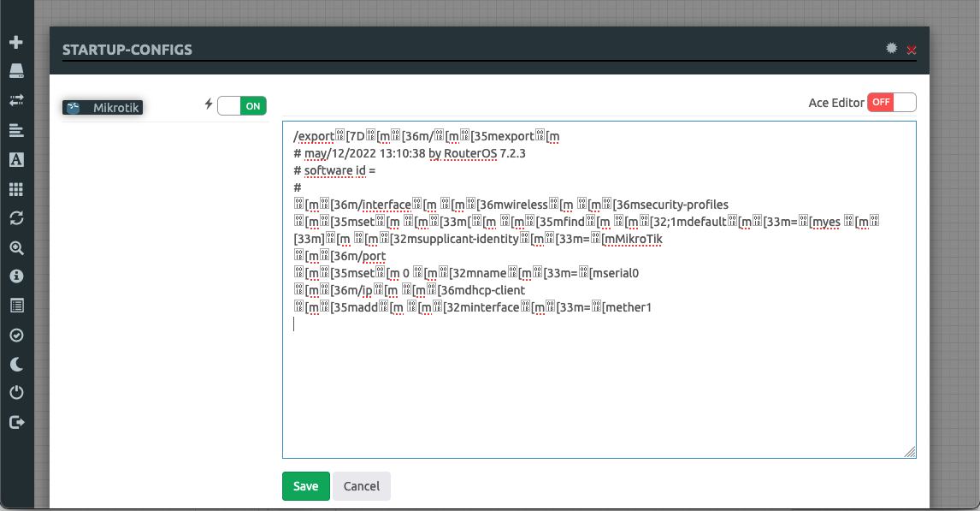Save the startup config
The width and height of the screenshot is (980, 511).
coord(305,486)
